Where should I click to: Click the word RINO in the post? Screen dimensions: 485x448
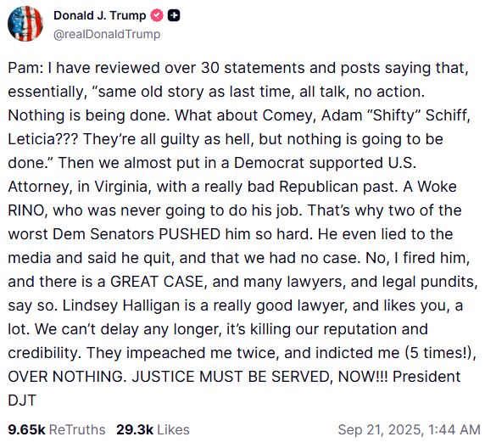pyautogui.click(x=27, y=210)
